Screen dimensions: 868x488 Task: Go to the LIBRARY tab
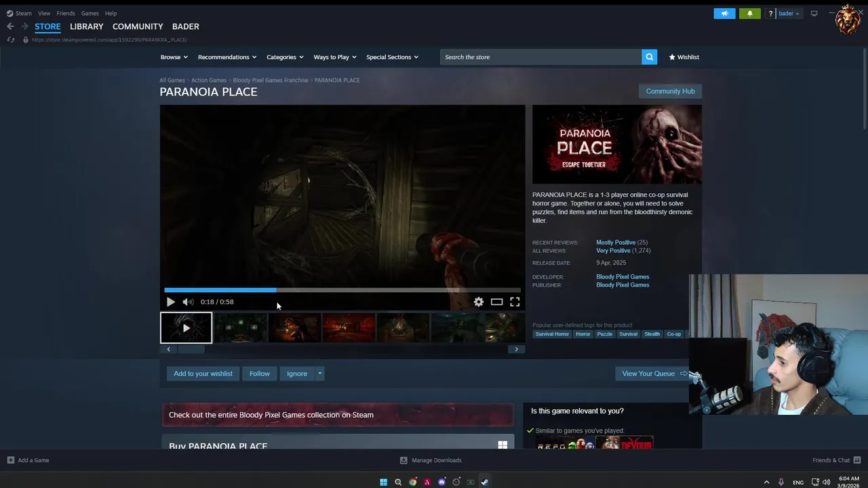tap(87, 26)
